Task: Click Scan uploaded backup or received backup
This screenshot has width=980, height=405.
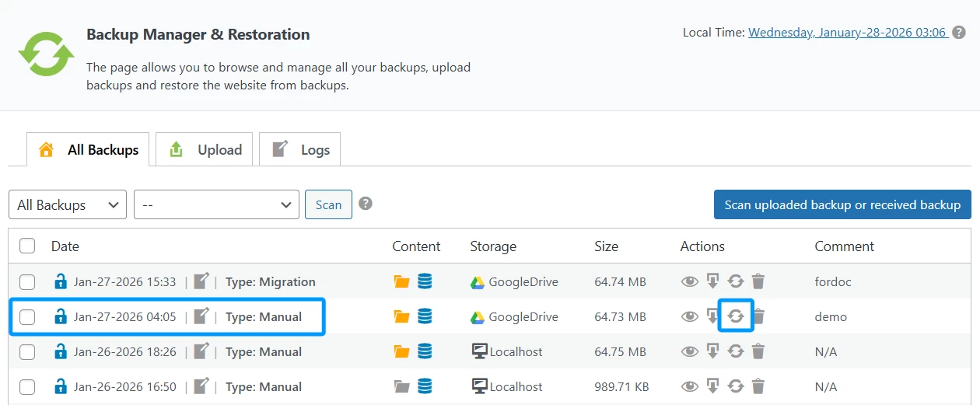Action: [x=842, y=204]
